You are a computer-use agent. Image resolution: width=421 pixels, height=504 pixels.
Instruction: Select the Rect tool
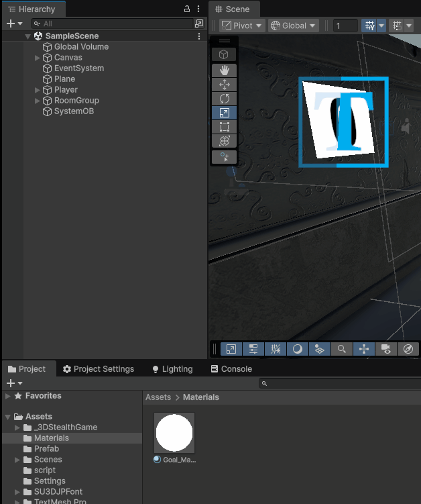point(224,127)
